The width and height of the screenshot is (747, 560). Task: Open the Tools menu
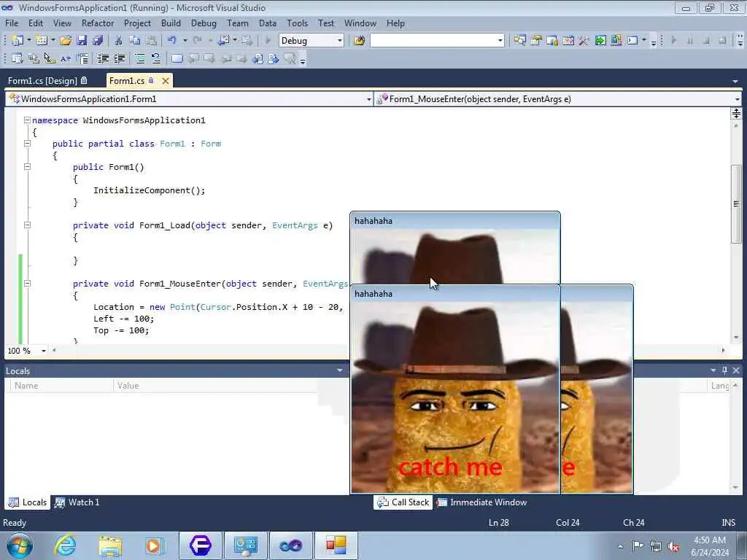tap(298, 23)
